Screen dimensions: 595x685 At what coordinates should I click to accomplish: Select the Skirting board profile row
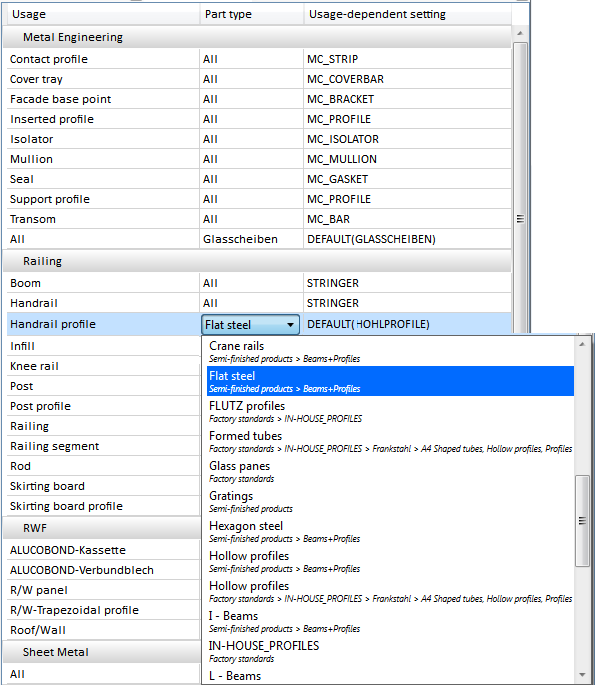103,506
